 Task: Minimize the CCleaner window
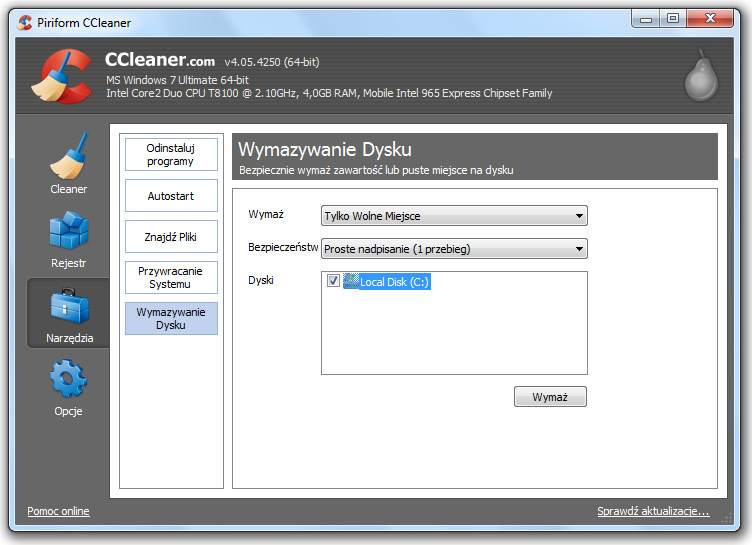tap(646, 19)
